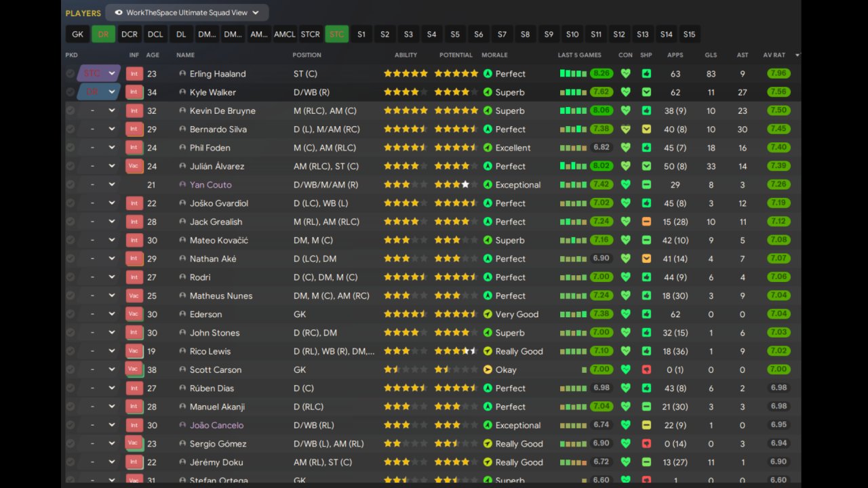Select the S15 substitute tab
The image size is (868, 488).
coord(689,35)
